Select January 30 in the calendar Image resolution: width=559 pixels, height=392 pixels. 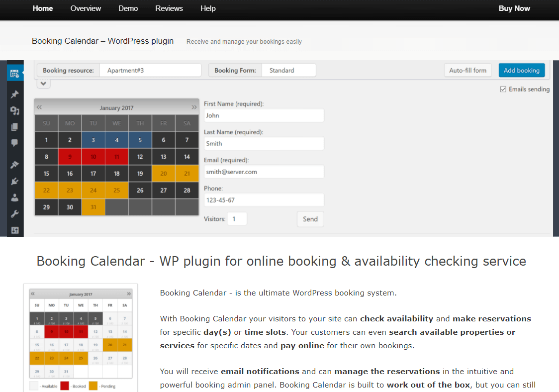(70, 207)
